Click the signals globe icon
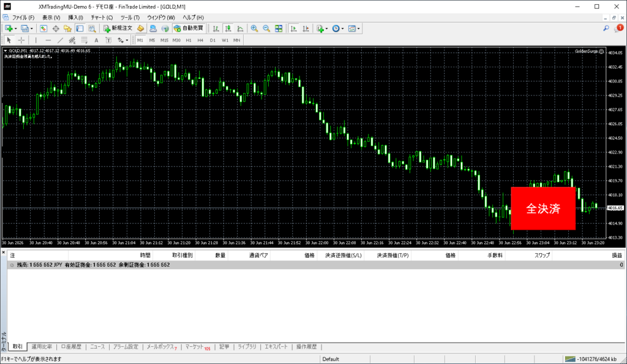 [x=165, y=28]
